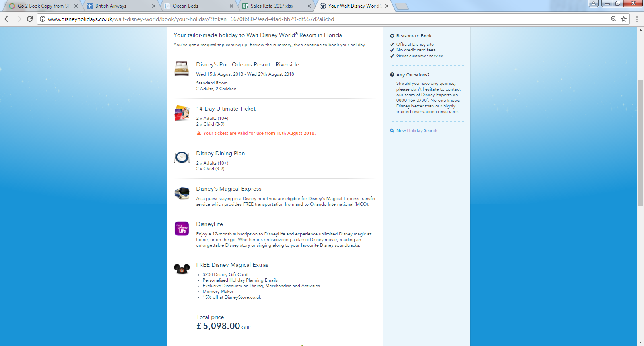Select Your Walt Disney World tab
644x346 pixels.
click(354, 6)
